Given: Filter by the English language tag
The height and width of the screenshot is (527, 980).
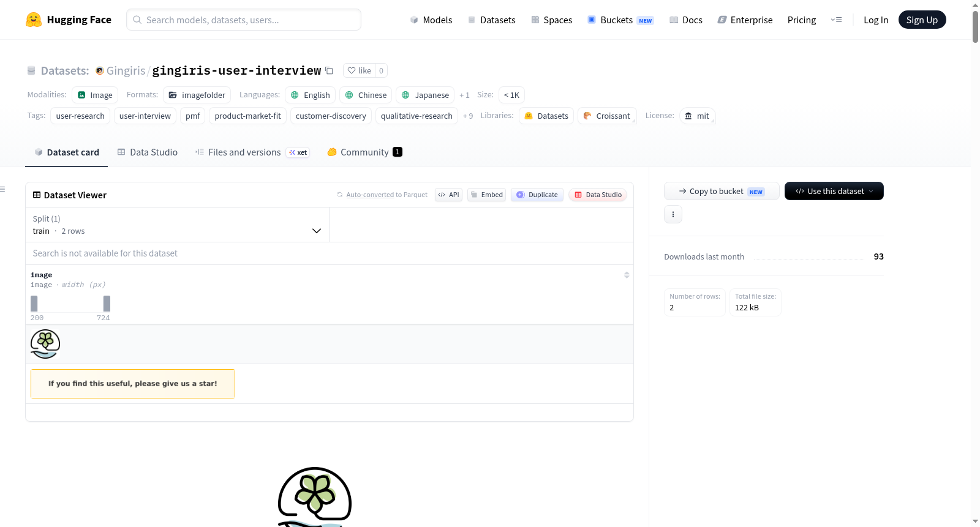Looking at the screenshot, I should [310, 95].
